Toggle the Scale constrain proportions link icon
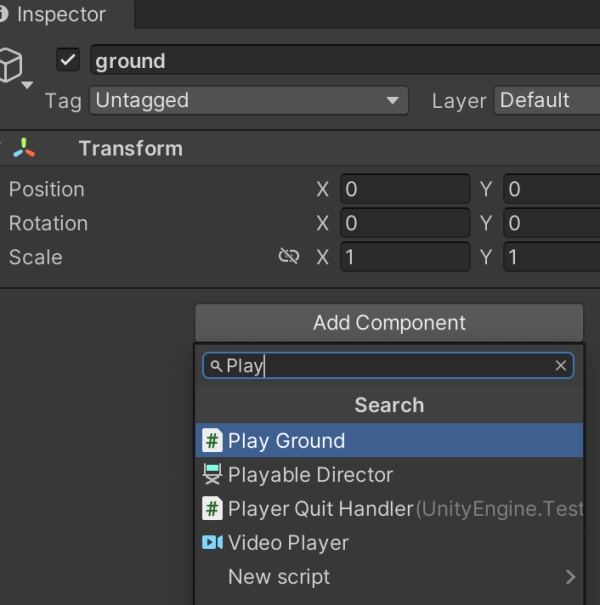600x605 pixels. 289,256
